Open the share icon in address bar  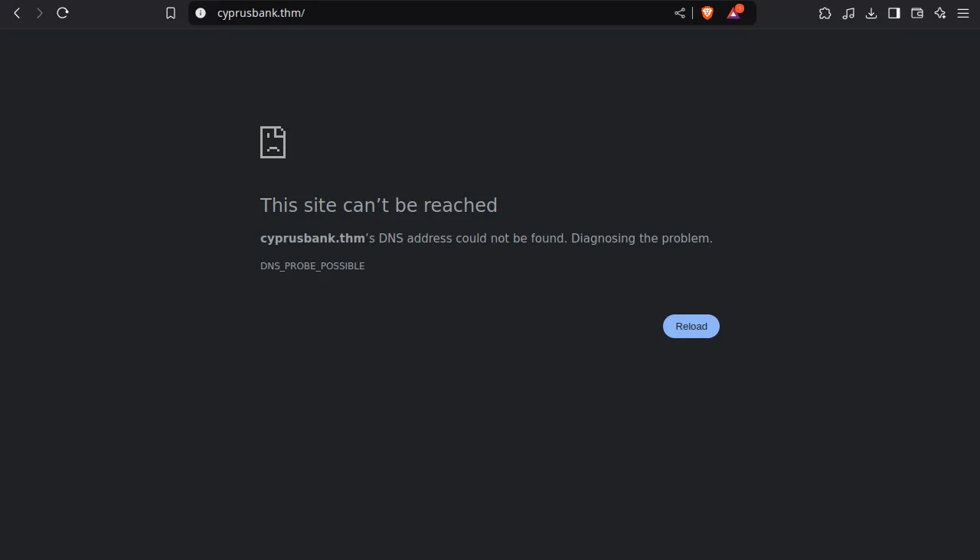point(680,13)
